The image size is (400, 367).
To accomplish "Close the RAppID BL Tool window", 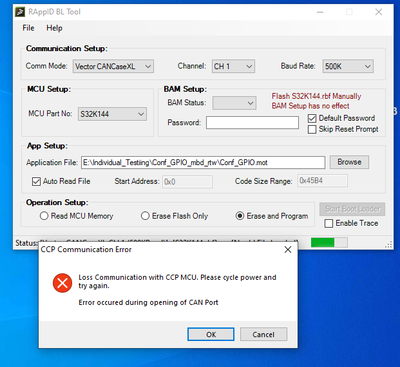I will point(379,12).
